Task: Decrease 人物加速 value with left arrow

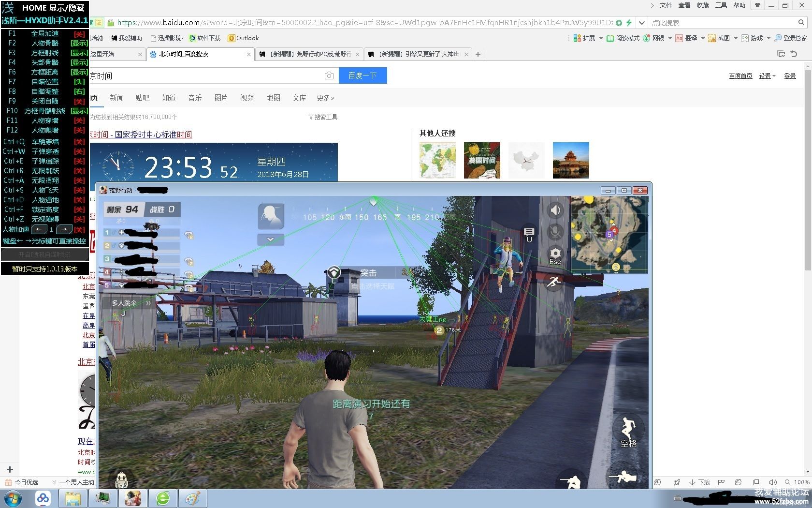Action: (39, 230)
